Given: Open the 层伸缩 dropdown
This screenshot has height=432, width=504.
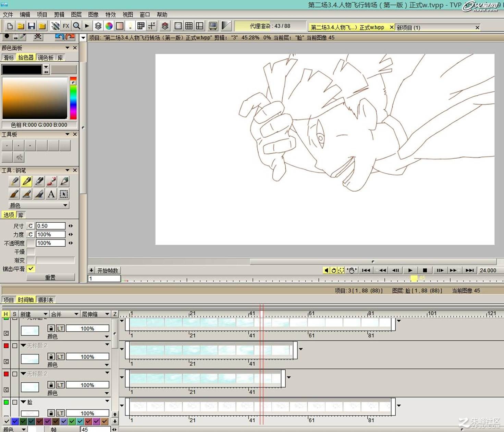Looking at the screenshot, I should (x=96, y=314).
